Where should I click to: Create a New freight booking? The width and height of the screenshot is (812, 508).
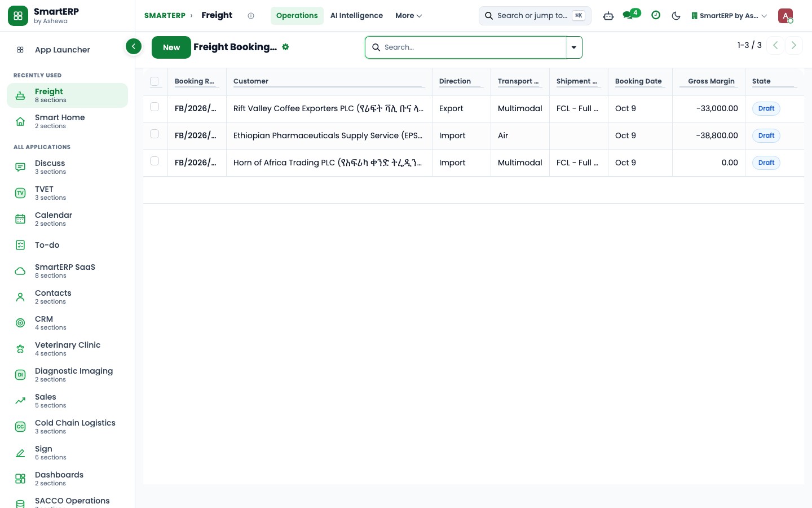pos(171,47)
